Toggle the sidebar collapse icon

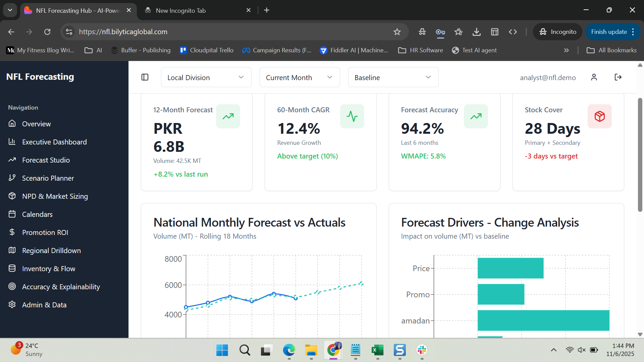[x=145, y=77]
